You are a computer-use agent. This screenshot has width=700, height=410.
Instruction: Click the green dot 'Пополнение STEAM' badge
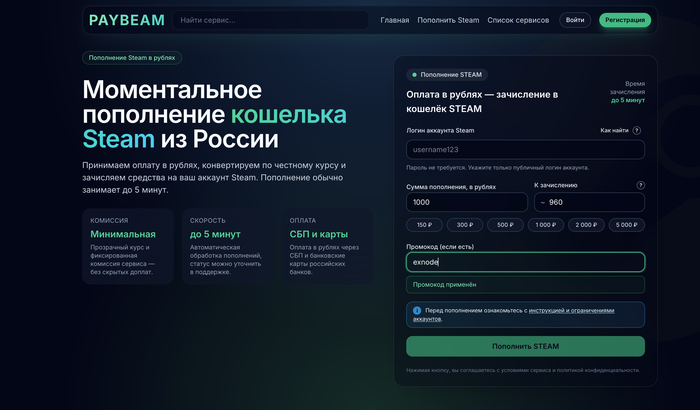[x=446, y=74]
